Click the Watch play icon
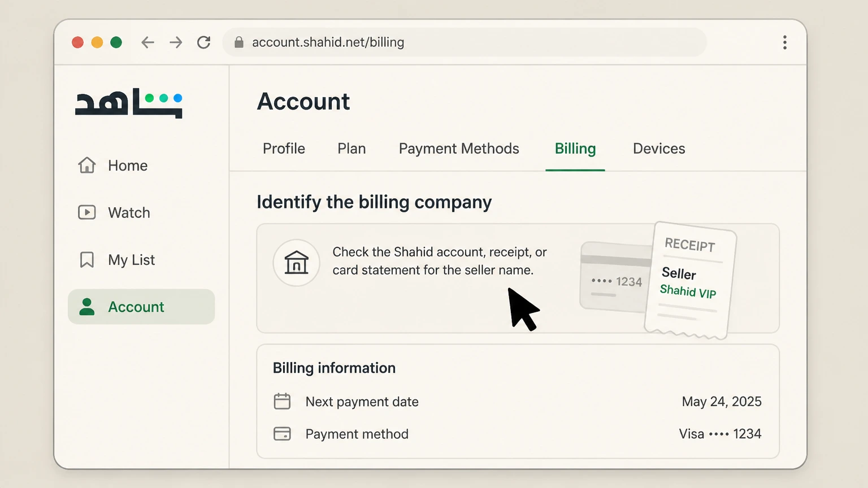Image resolution: width=868 pixels, height=488 pixels. pyautogui.click(x=87, y=212)
